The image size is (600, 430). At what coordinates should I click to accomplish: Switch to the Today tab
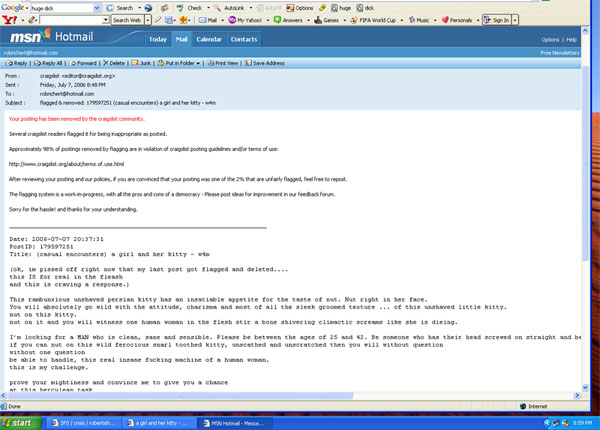tap(157, 39)
